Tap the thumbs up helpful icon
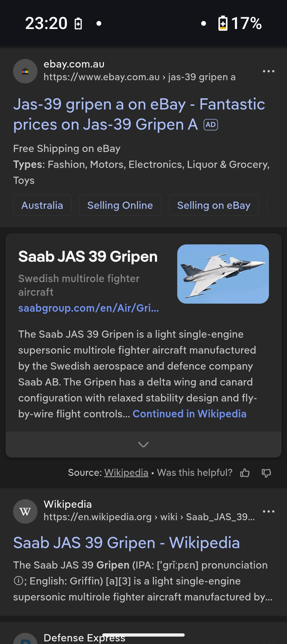This screenshot has height=644, width=287. click(x=245, y=473)
